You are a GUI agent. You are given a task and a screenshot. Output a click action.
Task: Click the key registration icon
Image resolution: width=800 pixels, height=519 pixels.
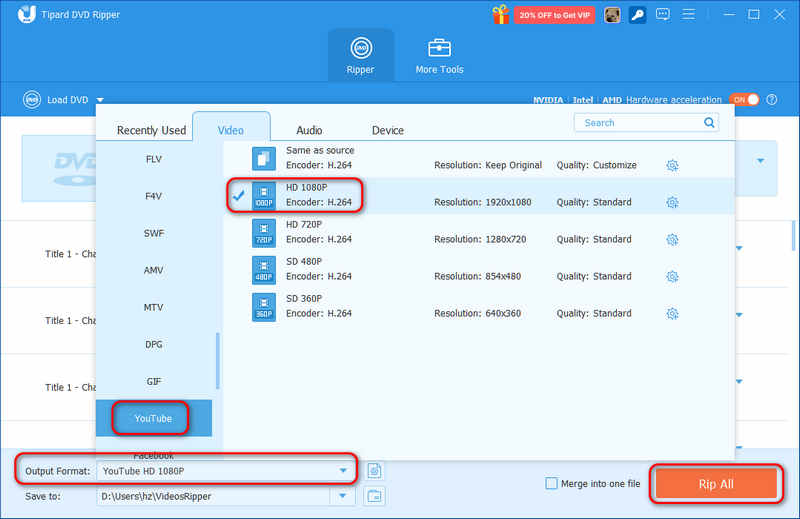637,15
